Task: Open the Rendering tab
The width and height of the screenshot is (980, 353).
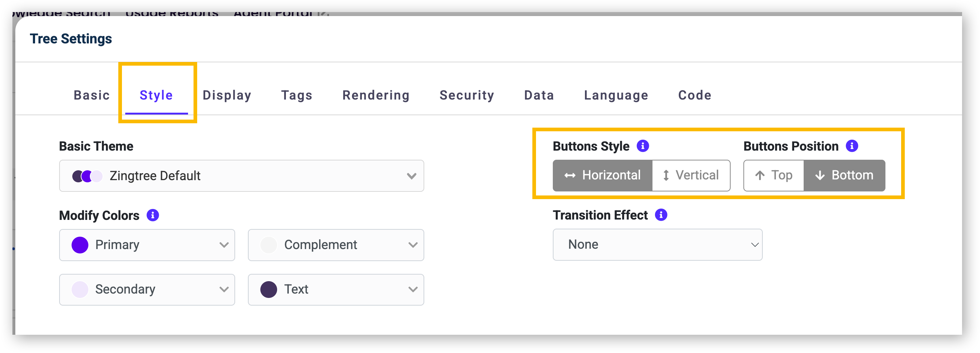Action: click(x=375, y=95)
